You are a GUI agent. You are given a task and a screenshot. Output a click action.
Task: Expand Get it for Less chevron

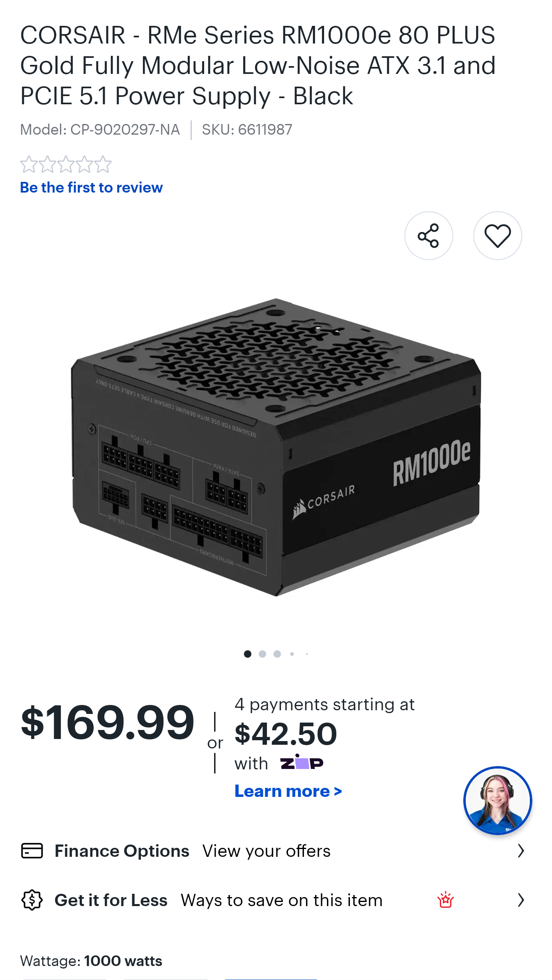[521, 900]
